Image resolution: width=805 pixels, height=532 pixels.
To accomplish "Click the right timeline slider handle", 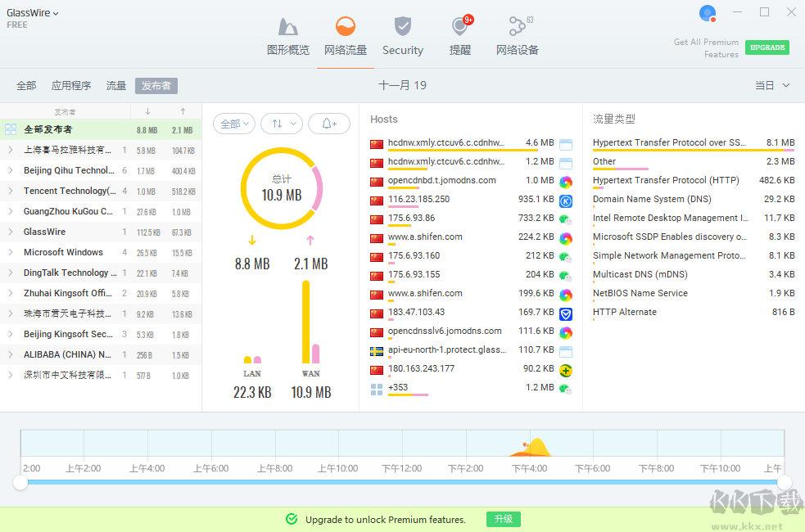I will (x=784, y=482).
